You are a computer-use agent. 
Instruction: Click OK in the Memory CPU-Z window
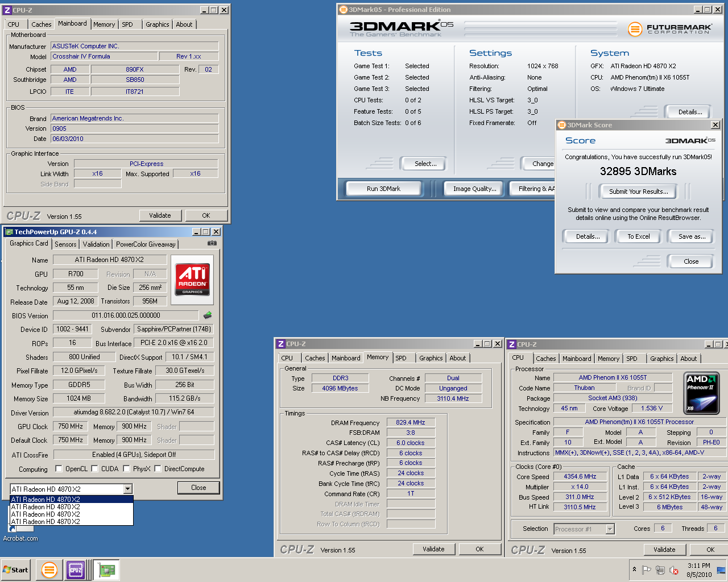pos(479,549)
